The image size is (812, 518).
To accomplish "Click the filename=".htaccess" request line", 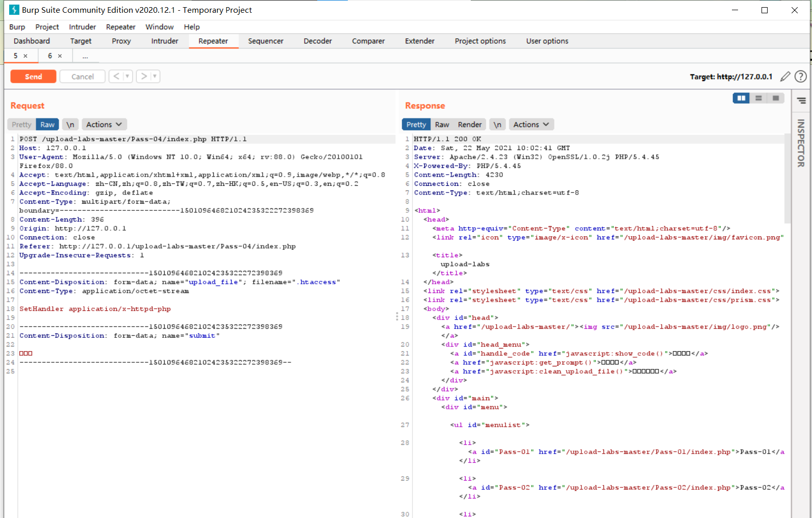I will (x=180, y=282).
